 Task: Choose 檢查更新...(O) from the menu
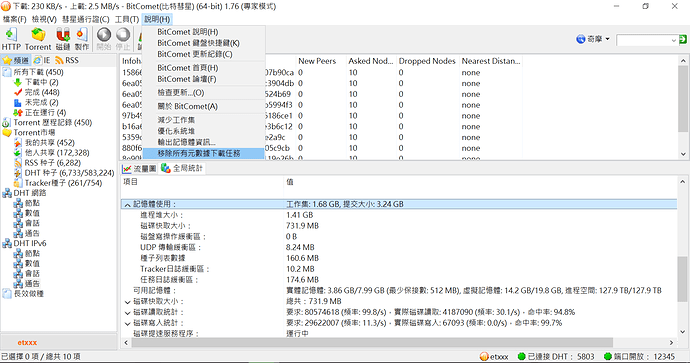click(204, 93)
